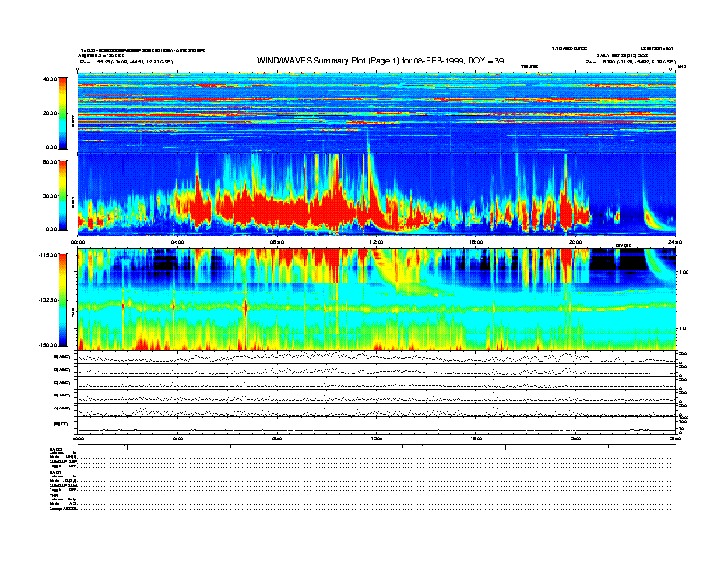The width and height of the screenshot is (728, 563).
Task: Click the -132.50 label on TNR color scale
Action: coord(48,300)
